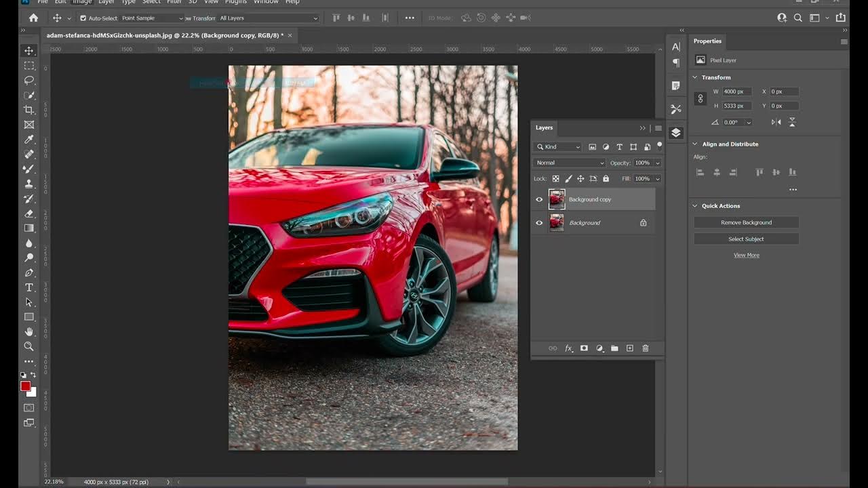Create new adjustment layer icon
The image size is (868, 488).
599,348
